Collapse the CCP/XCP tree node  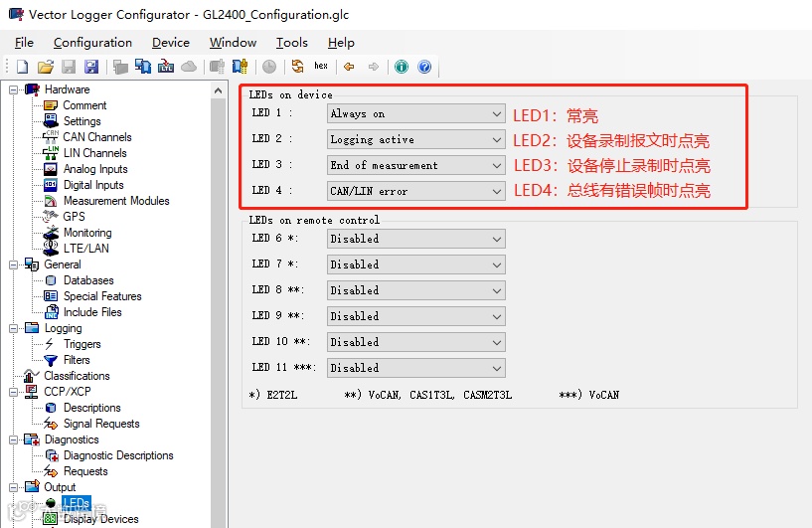click(x=14, y=392)
